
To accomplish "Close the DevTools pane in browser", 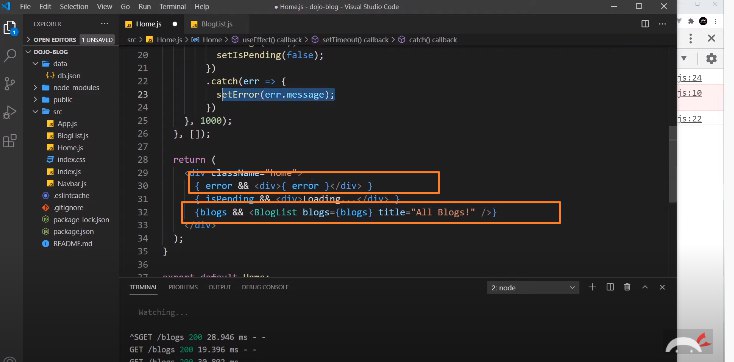I will pos(712,38).
